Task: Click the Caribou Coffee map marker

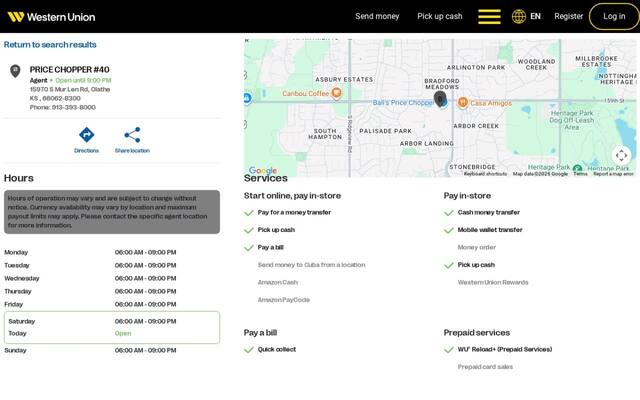Action: (x=336, y=93)
